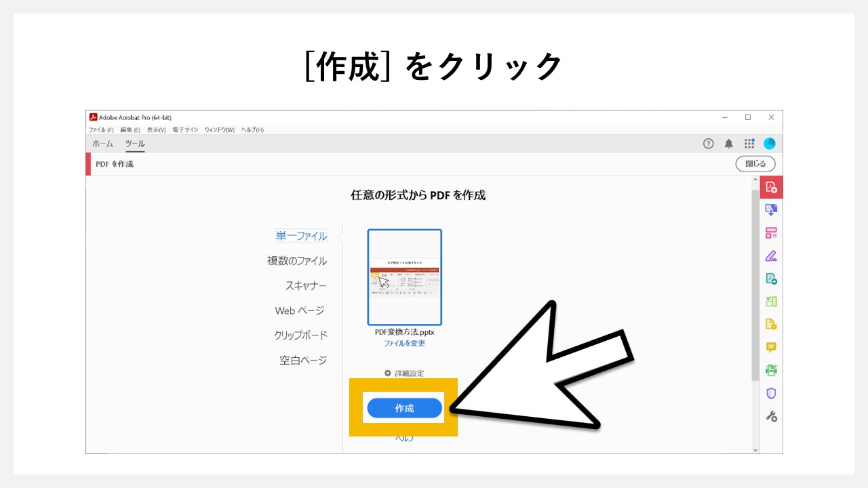
Task: Open the yellow Comment tool icon
Action: pyautogui.click(x=771, y=347)
